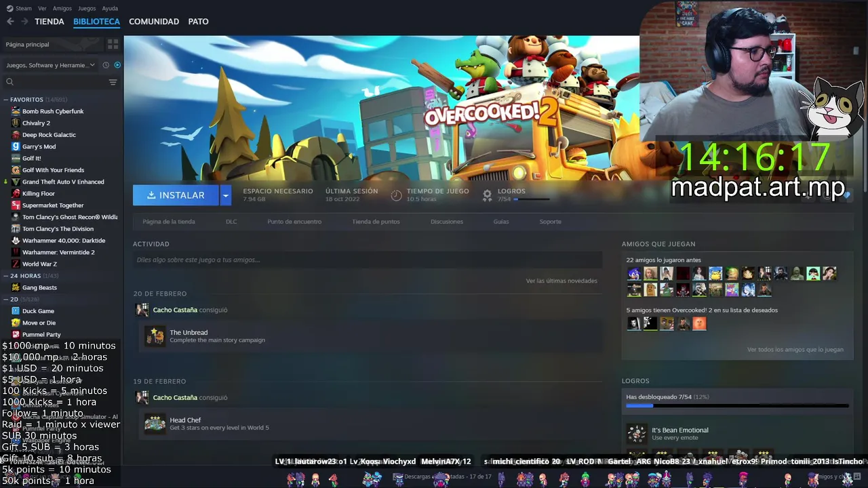Select World War Z icon
Viewport: 868px width, 488px height.
[16, 264]
